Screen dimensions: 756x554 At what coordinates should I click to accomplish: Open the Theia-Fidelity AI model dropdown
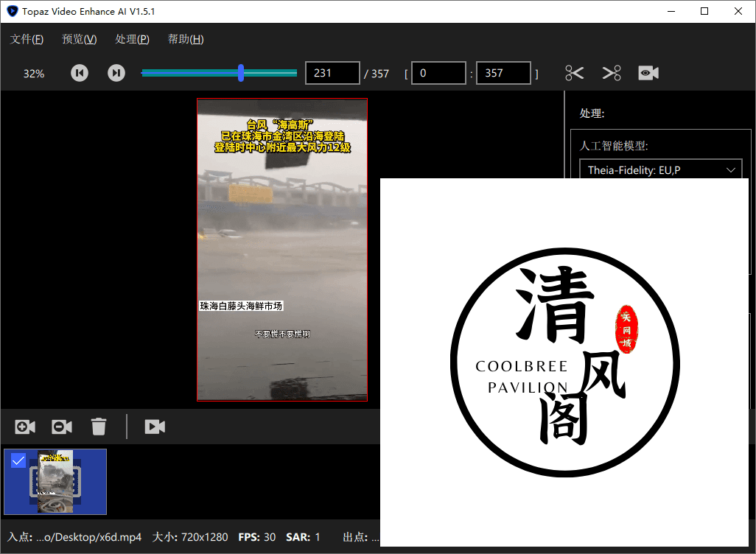(660, 169)
